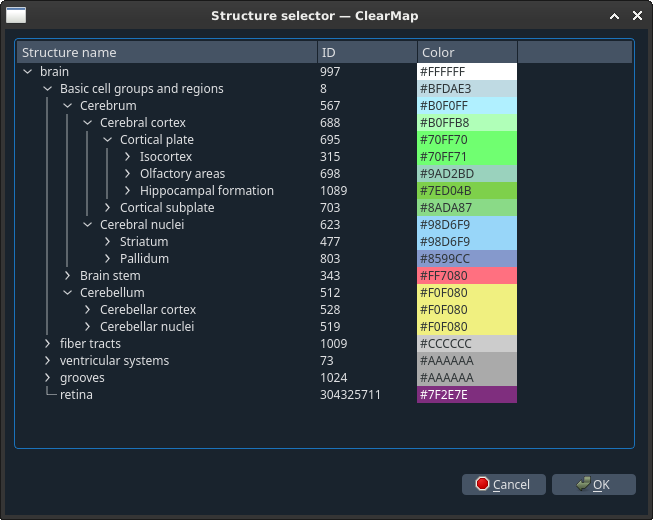The image size is (653, 520).
Task: Expand the Striatum node
Action: point(108,241)
